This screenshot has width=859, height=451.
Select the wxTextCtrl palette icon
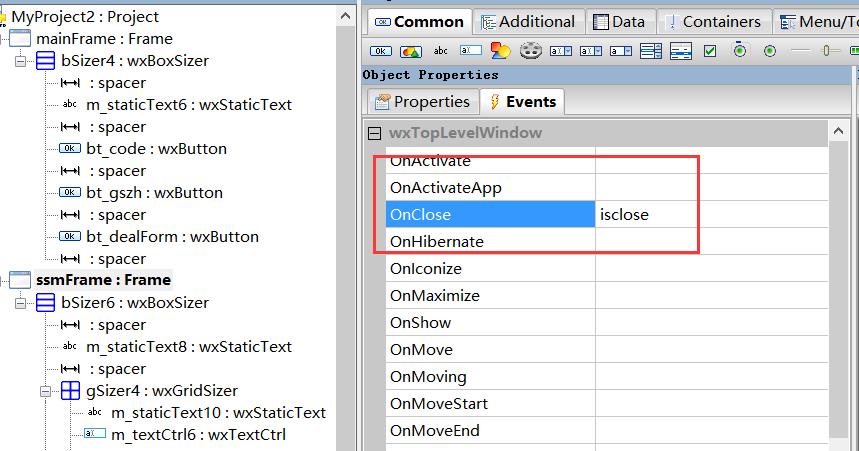click(x=471, y=51)
